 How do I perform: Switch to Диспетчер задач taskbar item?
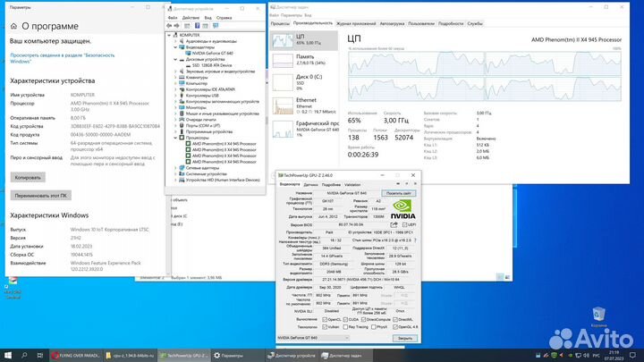pos(345,356)
